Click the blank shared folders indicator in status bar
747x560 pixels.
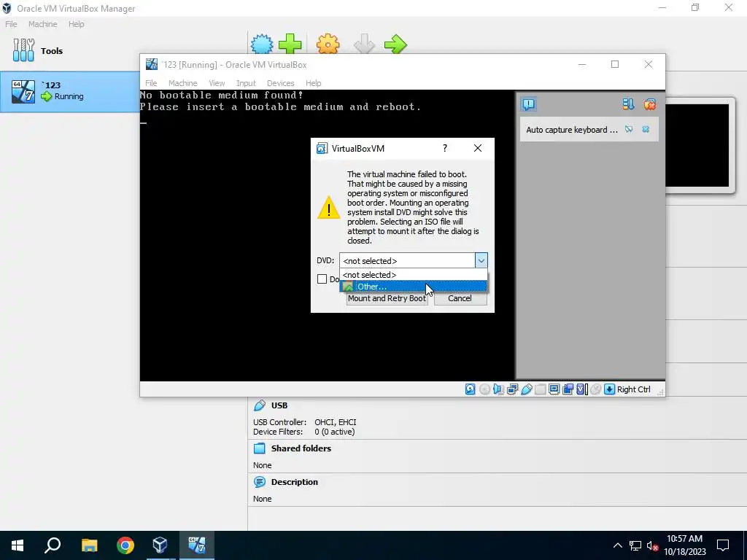pos(541,389)
